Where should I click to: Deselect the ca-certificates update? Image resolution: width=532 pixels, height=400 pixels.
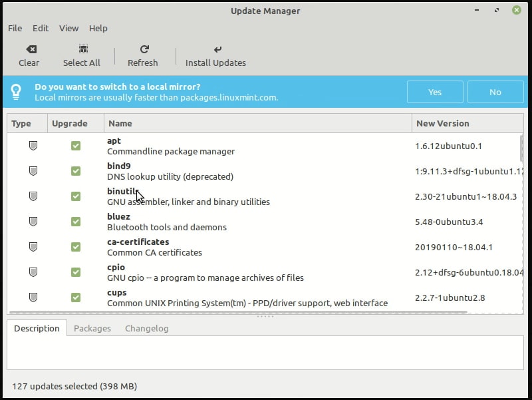tap(75, 246)
